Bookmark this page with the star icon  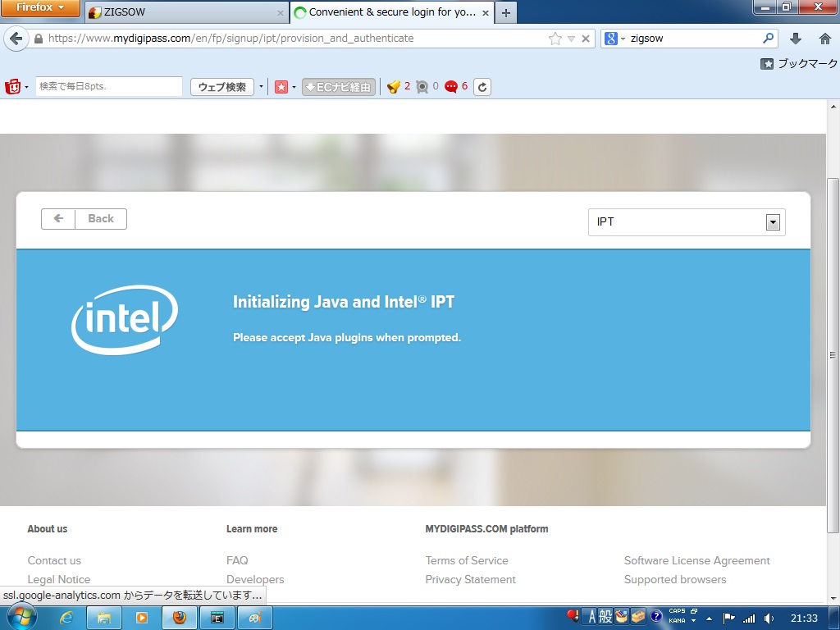pos(555,39)
